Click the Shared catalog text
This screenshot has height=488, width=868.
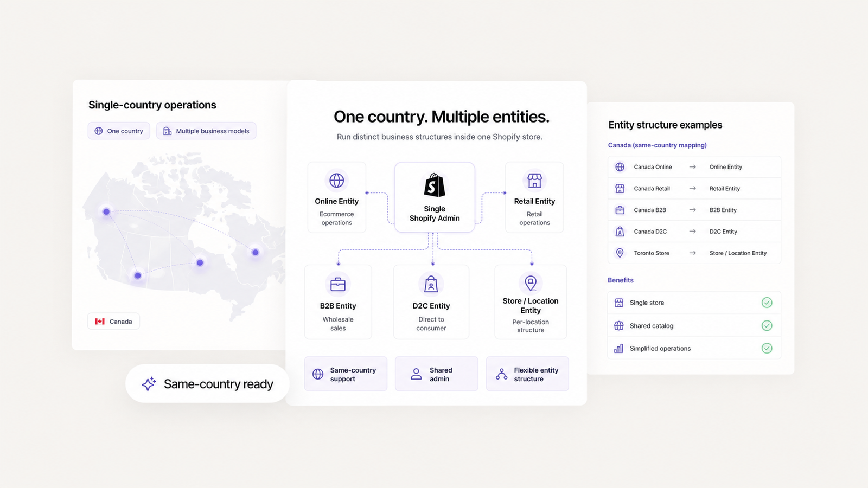click(652, 326)
